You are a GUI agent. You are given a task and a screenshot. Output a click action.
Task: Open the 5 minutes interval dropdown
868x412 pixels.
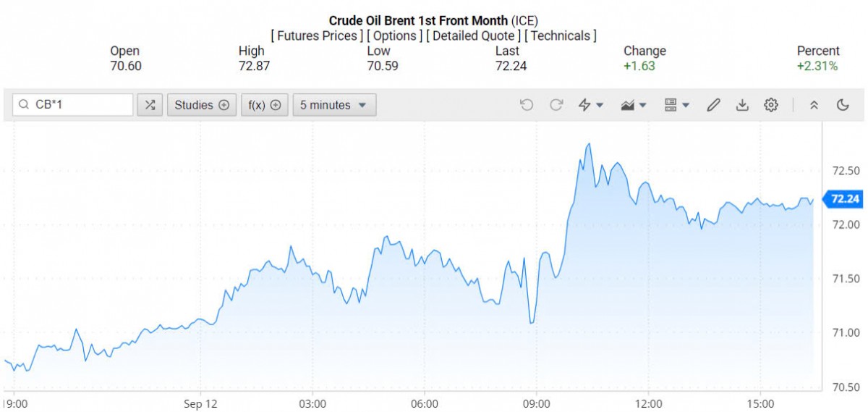coord(334,105)
